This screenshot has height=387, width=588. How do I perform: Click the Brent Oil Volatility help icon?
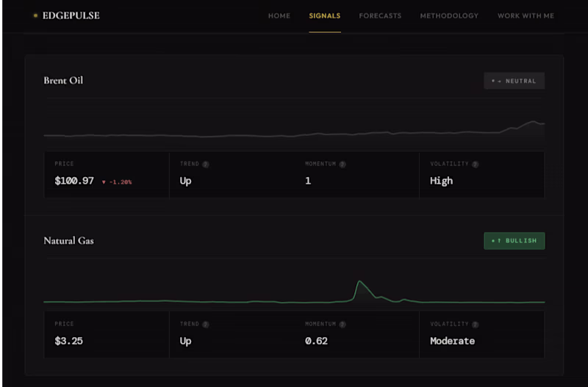pos(476,164)
